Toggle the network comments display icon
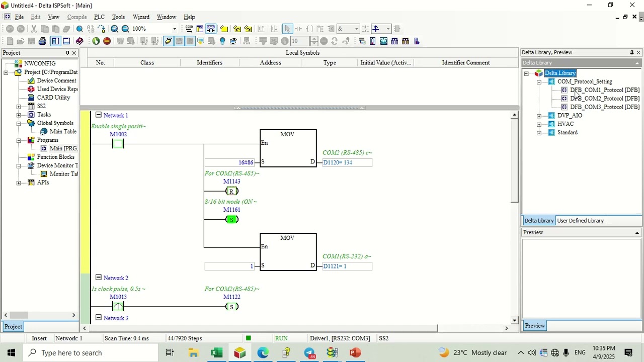 click(x=210, y=29)
